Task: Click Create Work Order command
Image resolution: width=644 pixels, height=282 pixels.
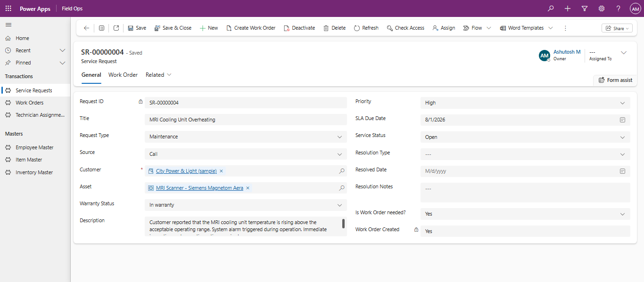Action: click(x=251, y=28)
